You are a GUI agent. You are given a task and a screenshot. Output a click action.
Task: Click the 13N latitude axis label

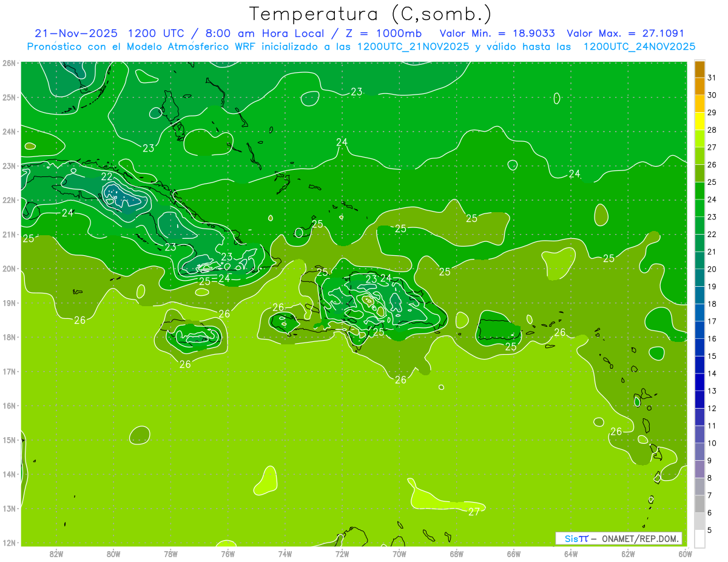(9, 508)
